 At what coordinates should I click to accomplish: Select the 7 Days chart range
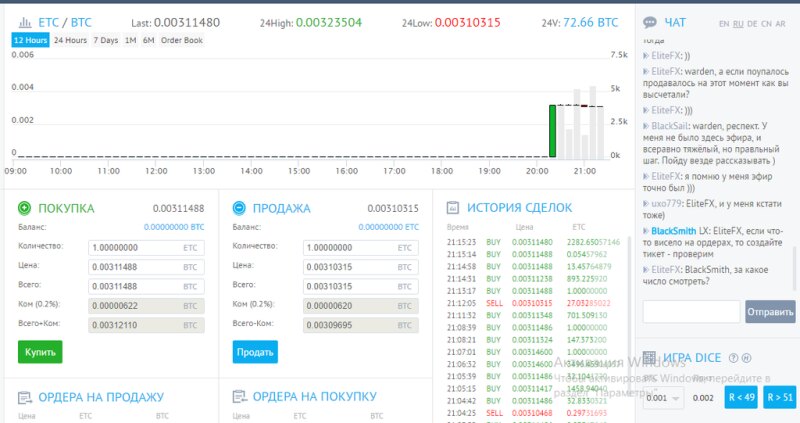click(x=104, y=40)
